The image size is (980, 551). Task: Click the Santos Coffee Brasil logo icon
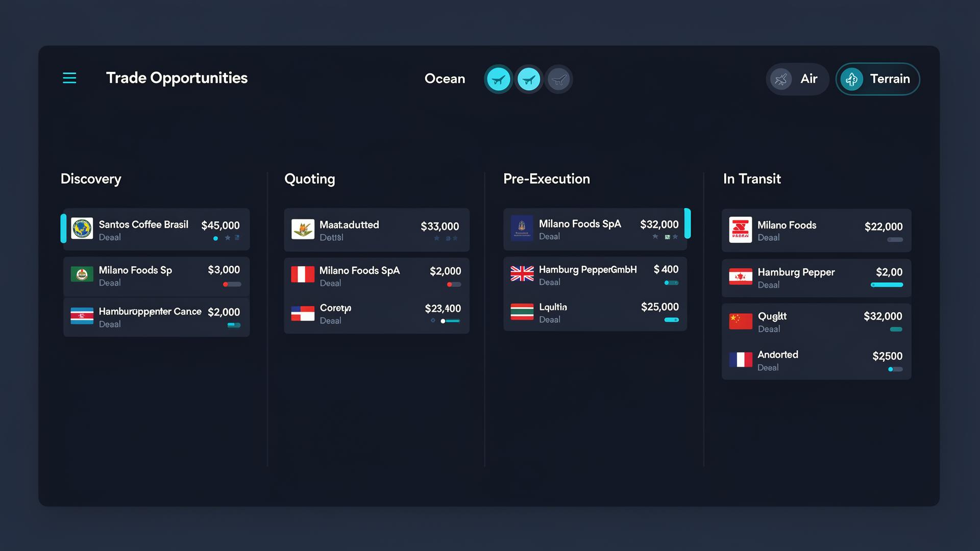82,229
